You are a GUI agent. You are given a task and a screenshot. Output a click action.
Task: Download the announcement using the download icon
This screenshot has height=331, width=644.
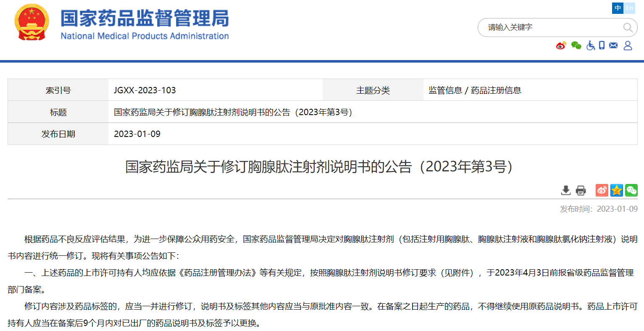pyautogui.click(x=566, y=190)
